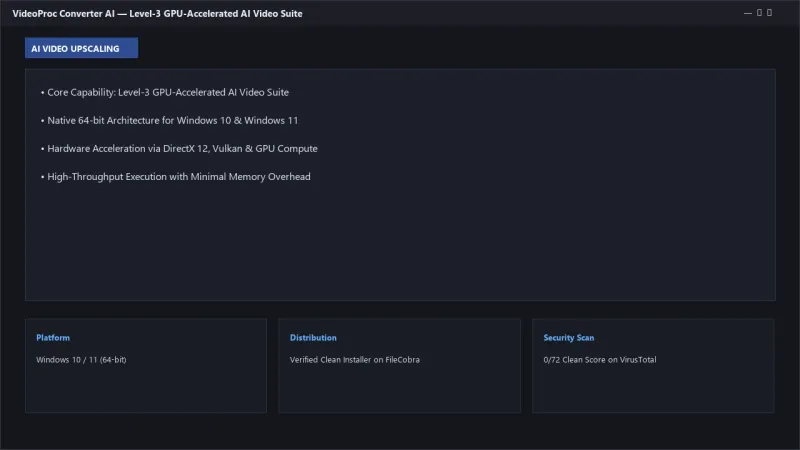Screen dimensions: 800x450
Task: Click the Distribution card heading
Action: (x=313, y=338)
